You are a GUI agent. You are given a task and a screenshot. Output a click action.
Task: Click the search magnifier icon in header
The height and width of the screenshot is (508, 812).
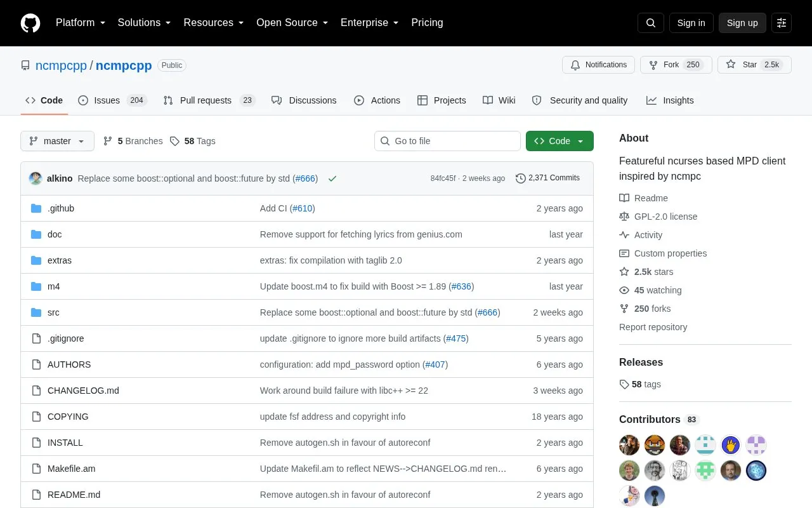pos(651,23)
